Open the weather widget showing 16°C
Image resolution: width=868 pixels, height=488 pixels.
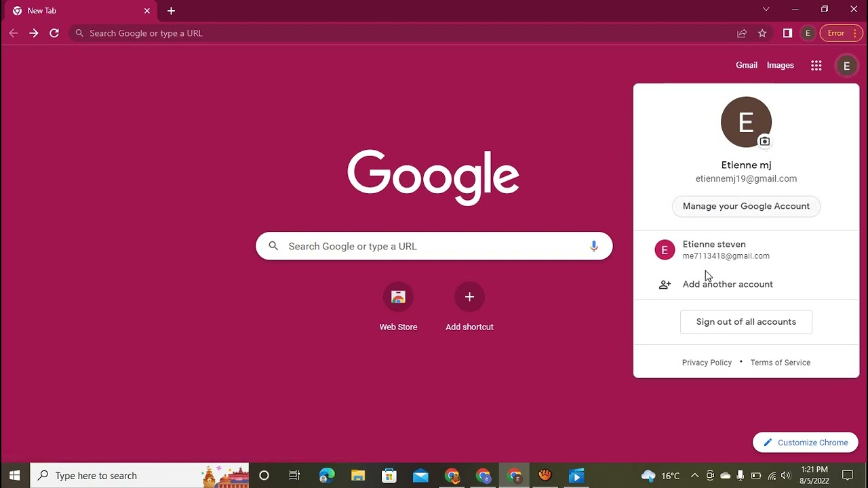point(660,476)
